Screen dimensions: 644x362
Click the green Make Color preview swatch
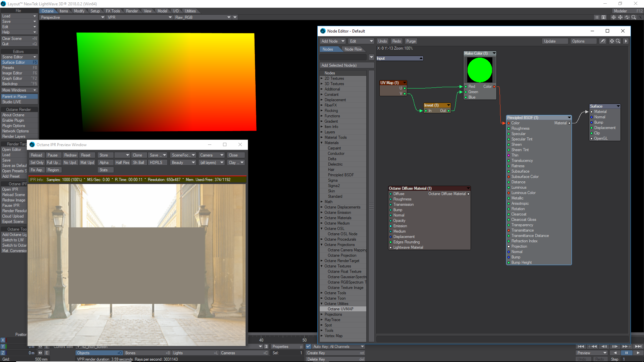(x=480, y=70)
